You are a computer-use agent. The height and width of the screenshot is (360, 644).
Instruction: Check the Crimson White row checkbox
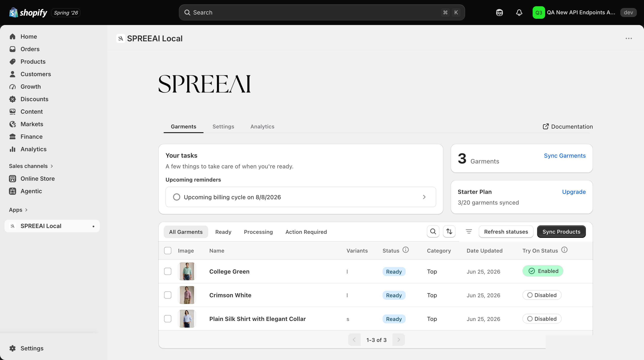tap(167, 295)
